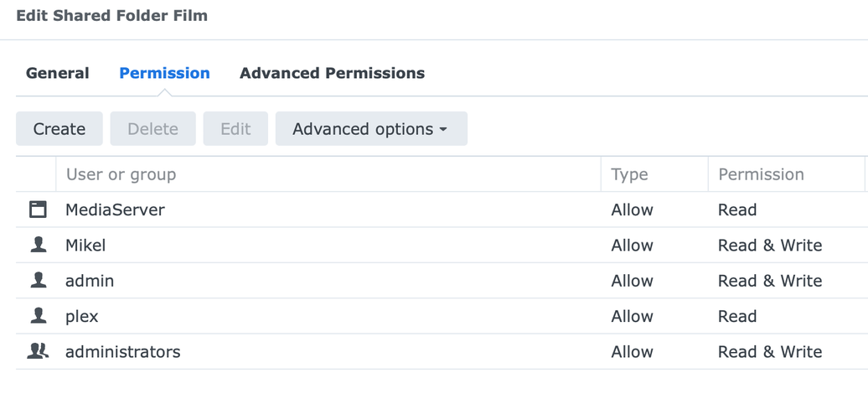Sort by the User or group column
Screen dimensions: 868x404
click(x=121, y=174)
